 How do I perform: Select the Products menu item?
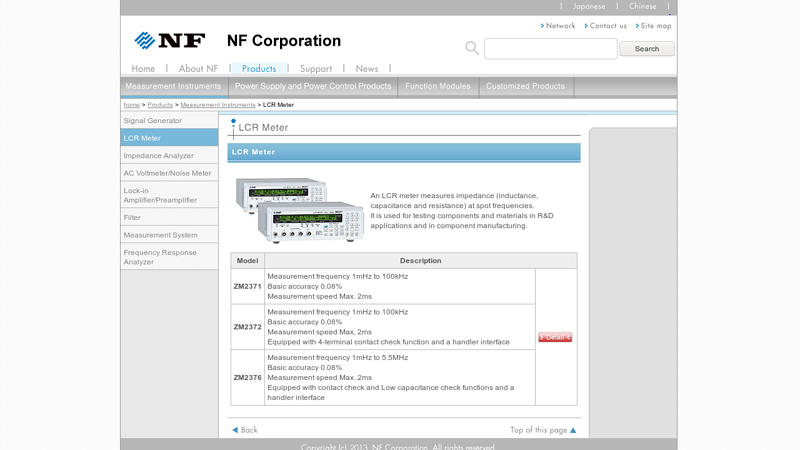pyautogui.click(x=259, y=68)
